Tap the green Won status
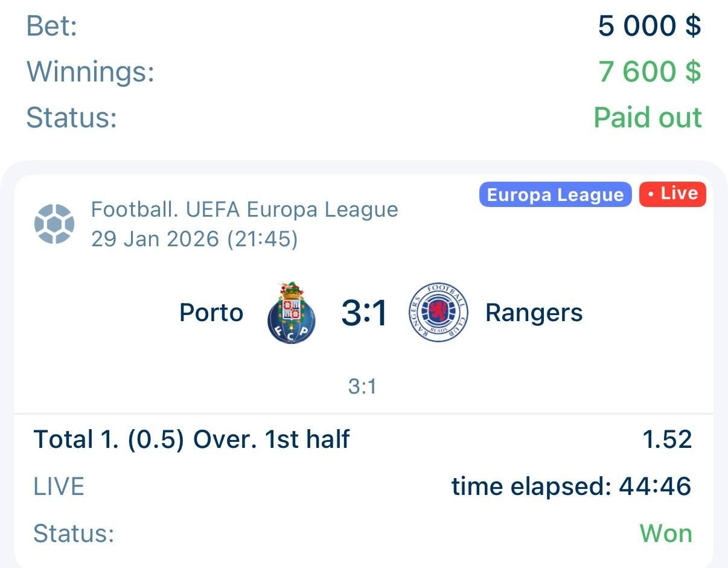Image resolution: width=728 pixels, height=568 pixels. pyautogui.click(x=665, y=534)
